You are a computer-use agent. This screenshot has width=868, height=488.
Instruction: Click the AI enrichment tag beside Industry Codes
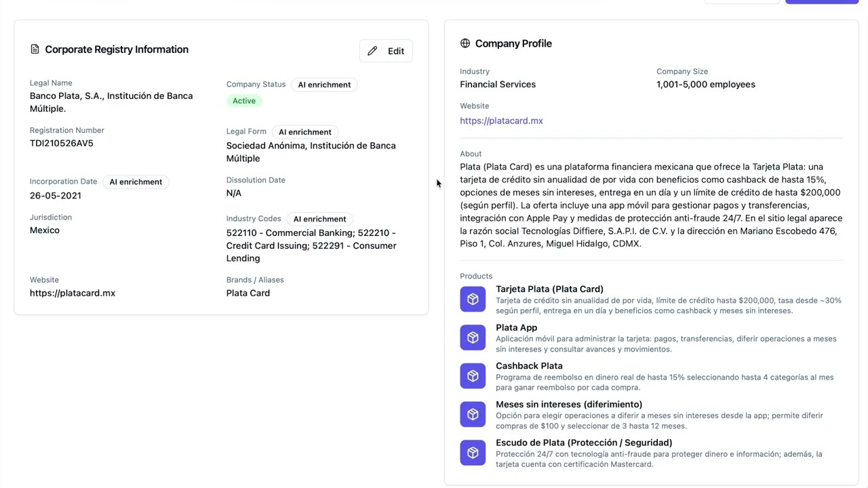319,219
